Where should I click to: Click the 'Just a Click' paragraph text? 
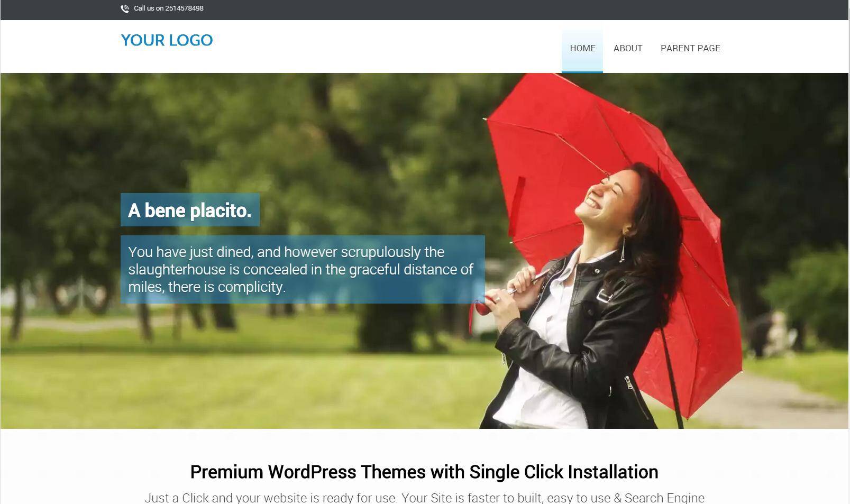click(x=424, y=498)
